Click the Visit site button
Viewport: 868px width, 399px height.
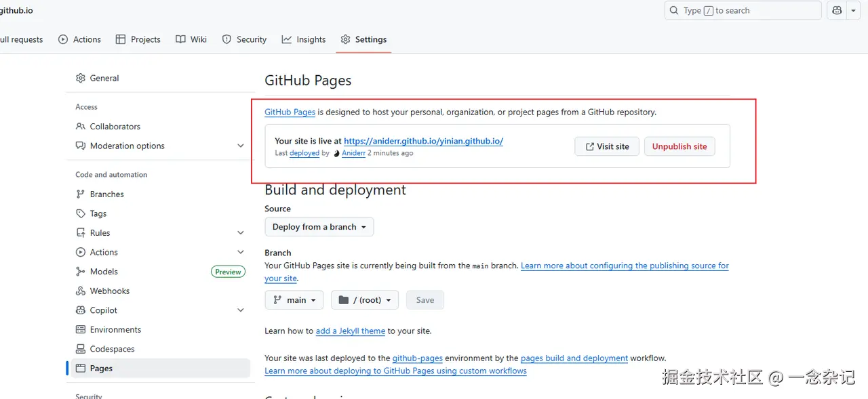(607, 146)
